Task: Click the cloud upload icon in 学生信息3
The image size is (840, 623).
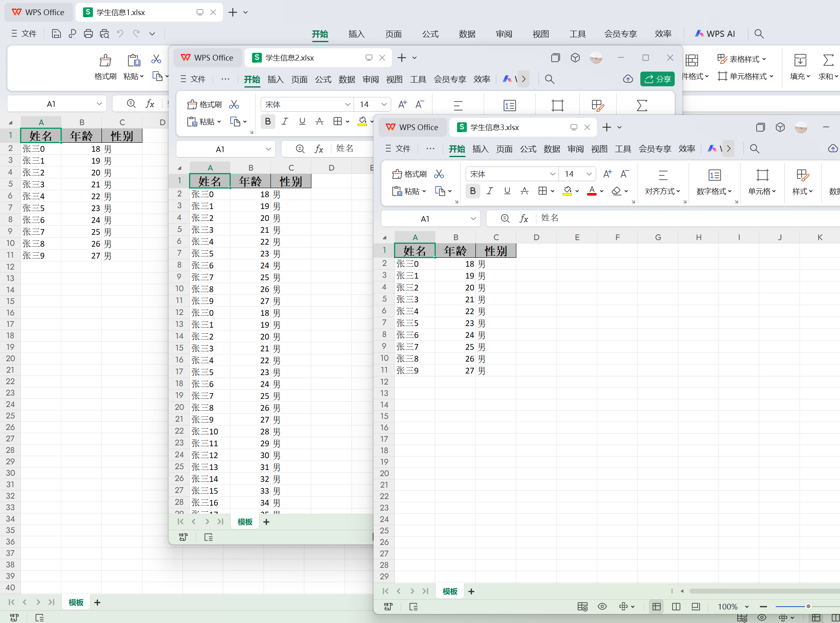Action: (x=832, y=149)
